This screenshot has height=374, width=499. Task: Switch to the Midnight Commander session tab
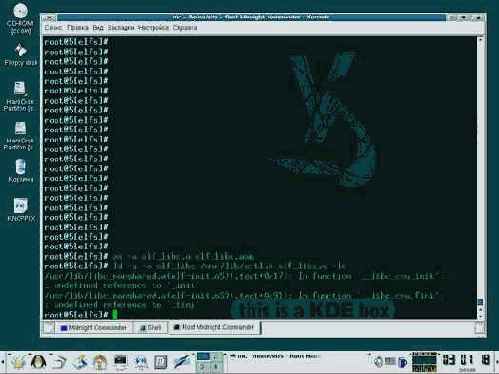pos(94,328)
